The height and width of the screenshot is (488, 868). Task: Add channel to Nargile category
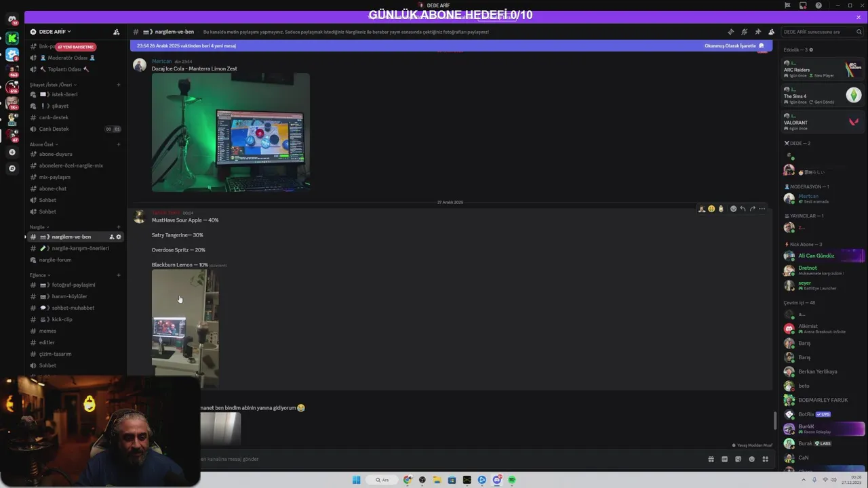(119, 227)
